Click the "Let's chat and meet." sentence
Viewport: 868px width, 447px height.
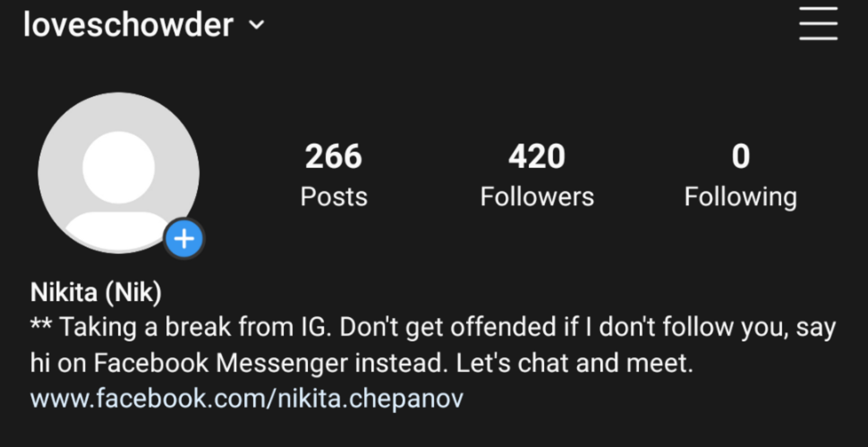point(575,362)
